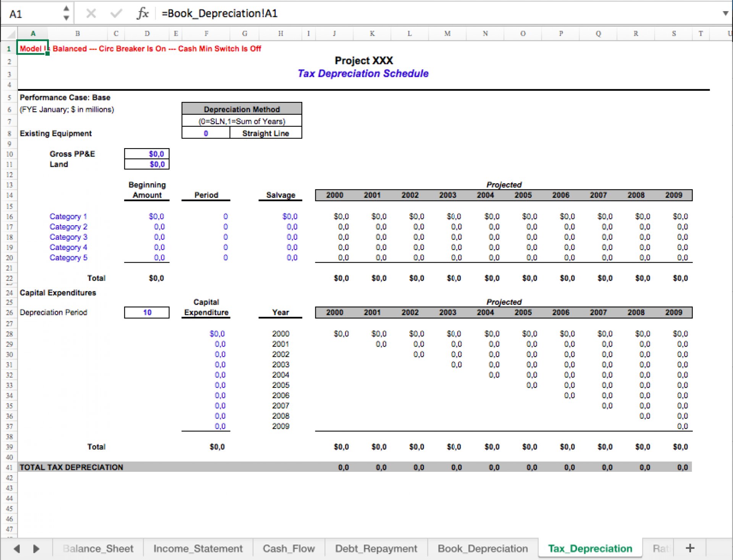Expand the formula bar dropdown arrow
This screenshot has height=560, width=733.
pos(725,13)
